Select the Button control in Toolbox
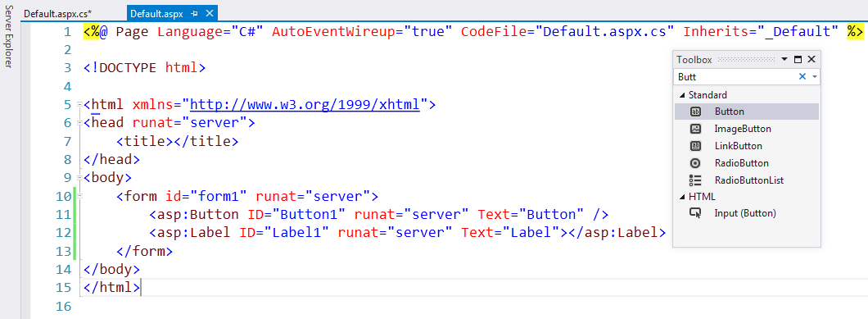 [x=746, y=112]
